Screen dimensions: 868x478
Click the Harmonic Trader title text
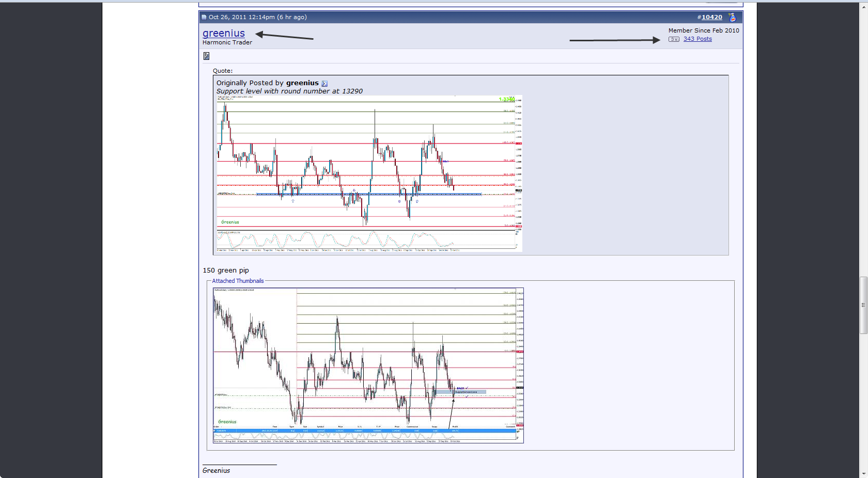pos(227,42)
